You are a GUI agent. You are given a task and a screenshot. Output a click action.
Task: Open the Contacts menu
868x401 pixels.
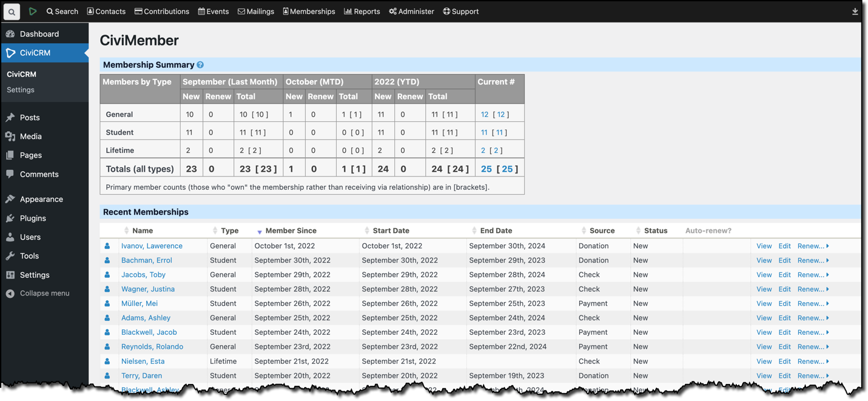(106, 12)
